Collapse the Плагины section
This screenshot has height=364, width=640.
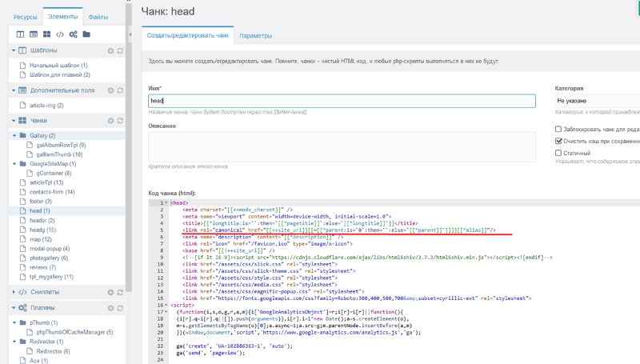14,308
